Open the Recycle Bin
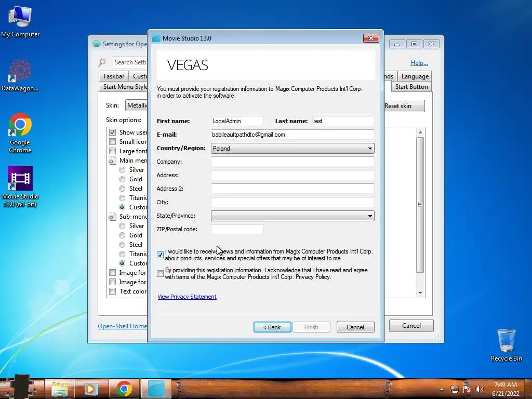This screenshot has width=532, height=399. tap(506, 345)
